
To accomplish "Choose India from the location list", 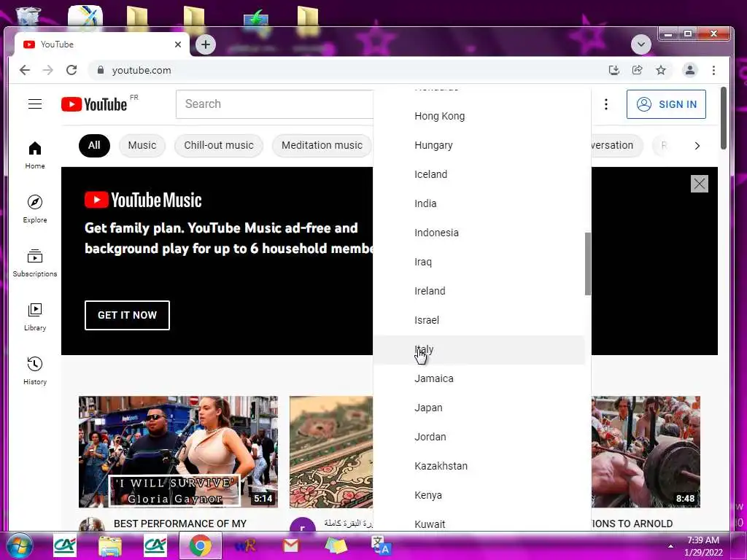I will pyautogui.click(x=479, y=203).
